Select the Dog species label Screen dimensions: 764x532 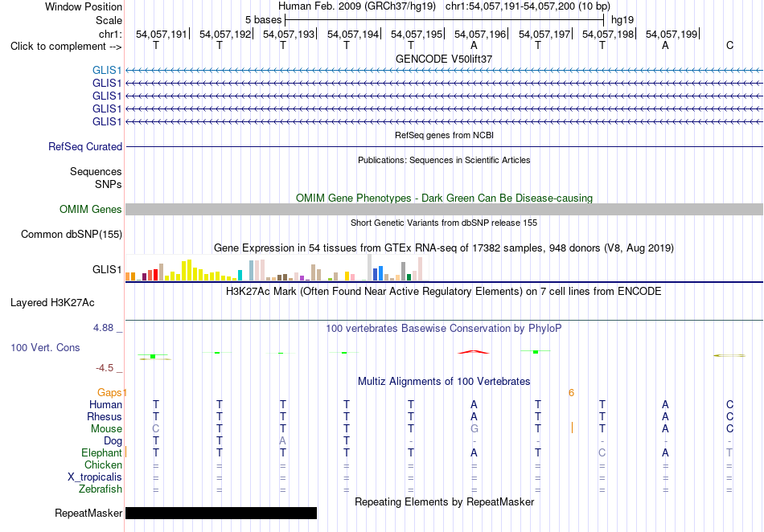[113, 441]
